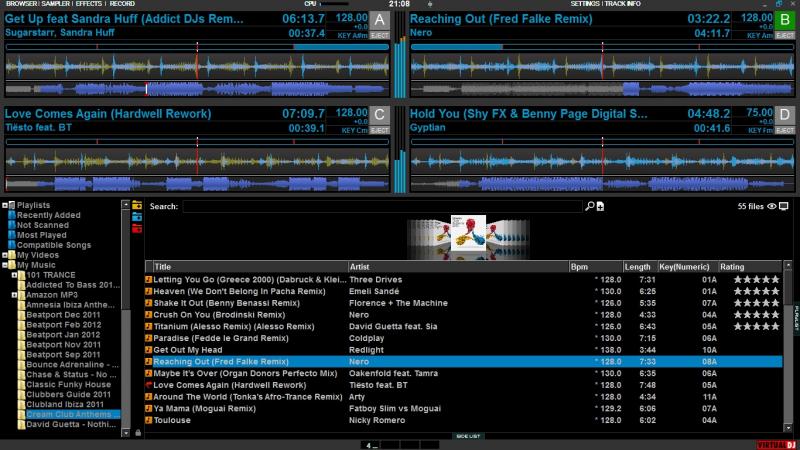Eject the track on deck C
Viewport: 800px width, 450px height.
379,131
